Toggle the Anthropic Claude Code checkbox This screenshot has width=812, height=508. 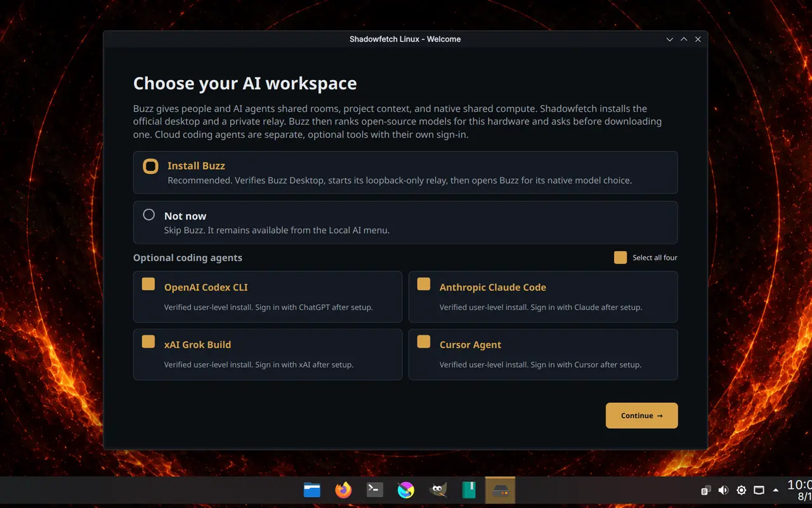(424, 284)
